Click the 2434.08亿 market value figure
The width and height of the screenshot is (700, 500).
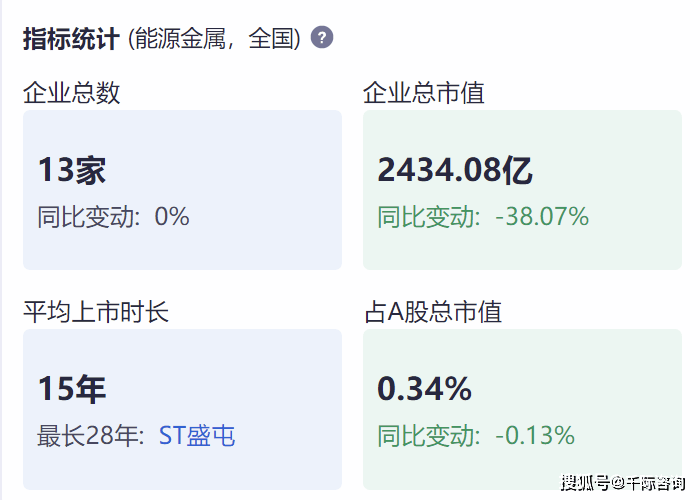(x=455, y=170)
